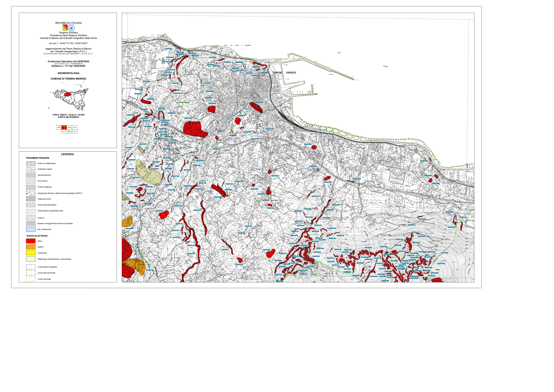Screen dimensions: 554x392
Task: Click the label 032-6TI-167
Action: coord(217,149)
